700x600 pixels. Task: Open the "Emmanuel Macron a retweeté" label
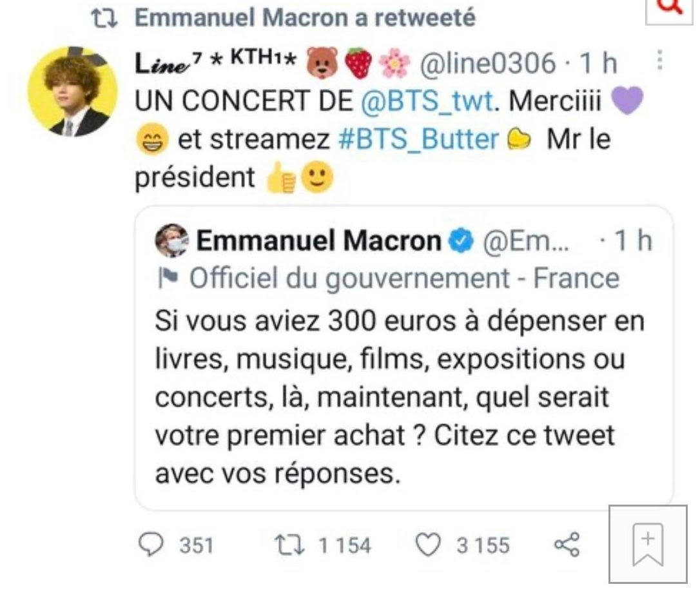pyautogui.click(x=305, y=18)
